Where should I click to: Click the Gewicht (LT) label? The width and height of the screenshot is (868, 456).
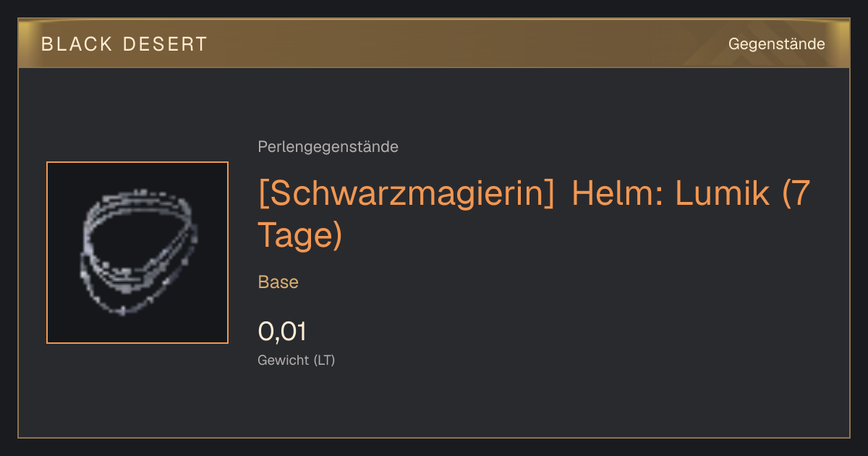coord(297,360)
